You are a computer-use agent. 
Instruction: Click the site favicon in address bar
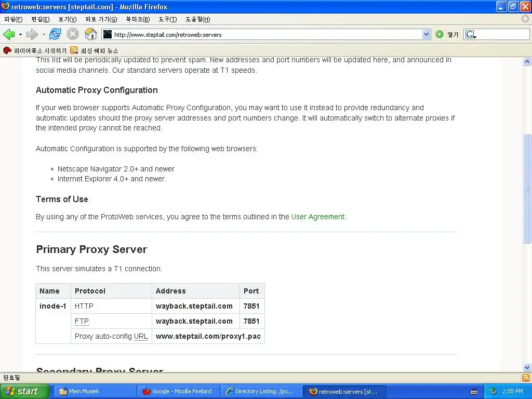coord(108,34)
